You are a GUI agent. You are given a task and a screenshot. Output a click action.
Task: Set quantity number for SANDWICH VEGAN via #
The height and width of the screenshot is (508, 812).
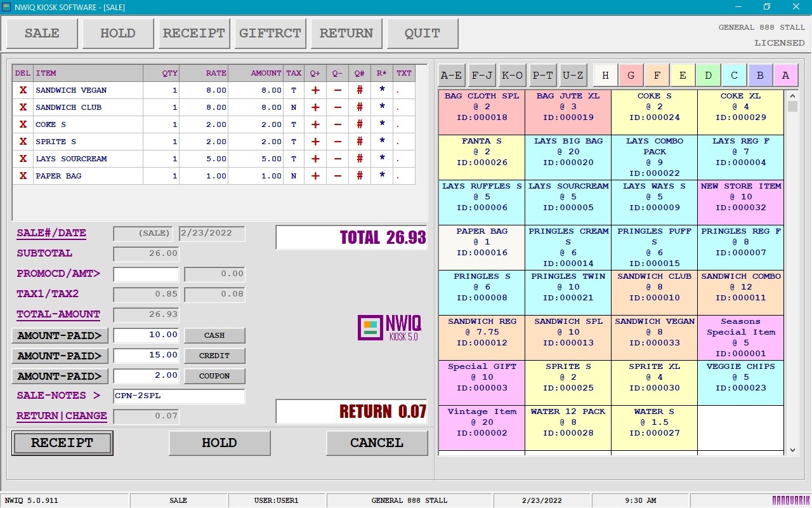click(x=360, y=90)
